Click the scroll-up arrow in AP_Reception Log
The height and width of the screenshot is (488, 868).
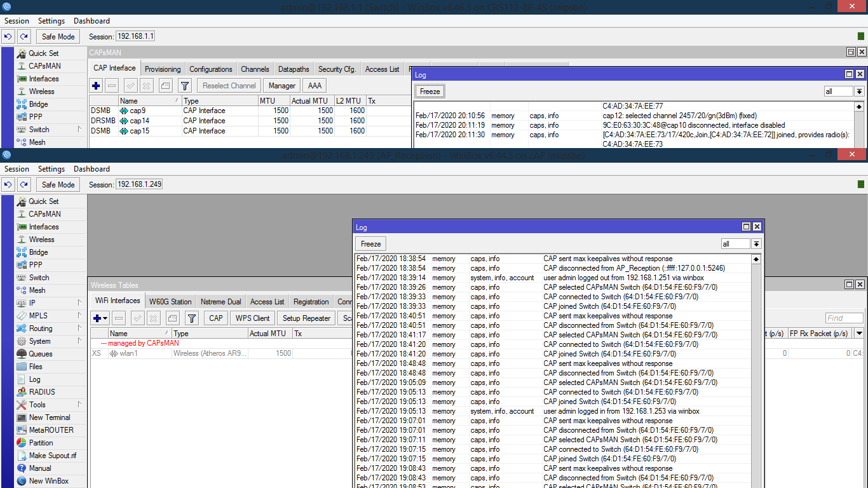pos(756,259)
